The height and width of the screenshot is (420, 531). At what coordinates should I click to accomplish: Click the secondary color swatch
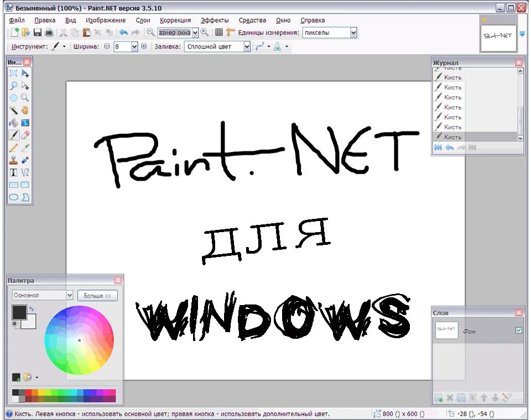click(x=31, y=323)
